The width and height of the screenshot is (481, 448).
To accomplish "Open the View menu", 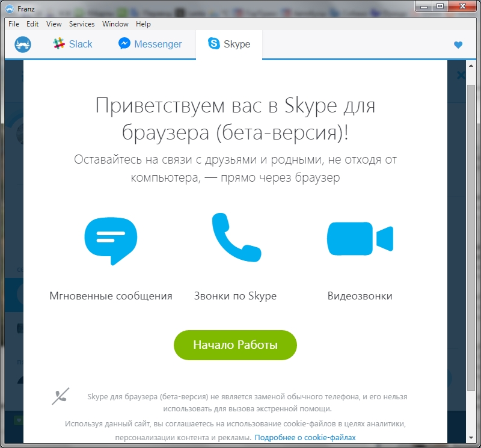I will [x=54, y=24].
